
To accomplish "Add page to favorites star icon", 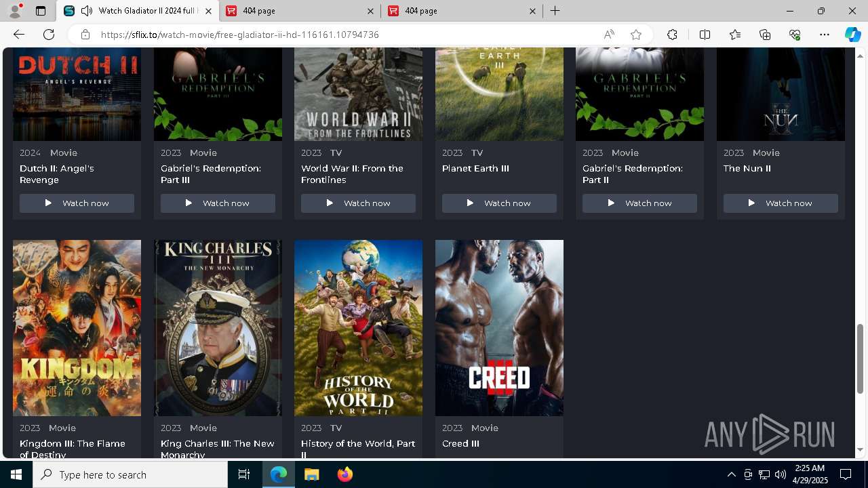I will [x=636, y=35].
